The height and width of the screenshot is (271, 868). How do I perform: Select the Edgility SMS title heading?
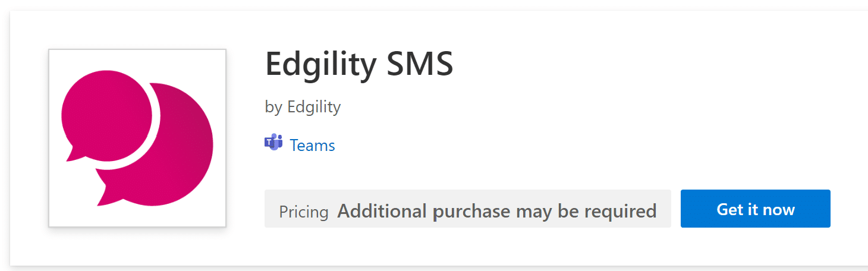[x=358, y=64]
